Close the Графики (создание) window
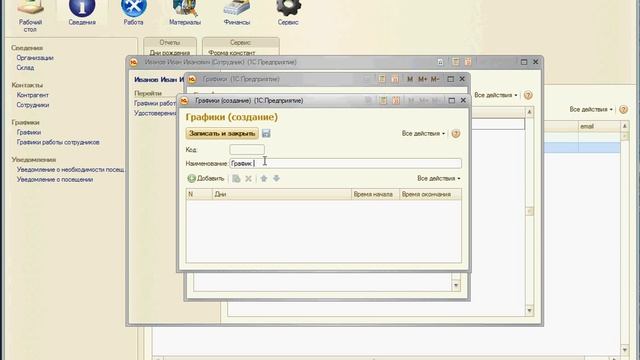 pos(463,100)
